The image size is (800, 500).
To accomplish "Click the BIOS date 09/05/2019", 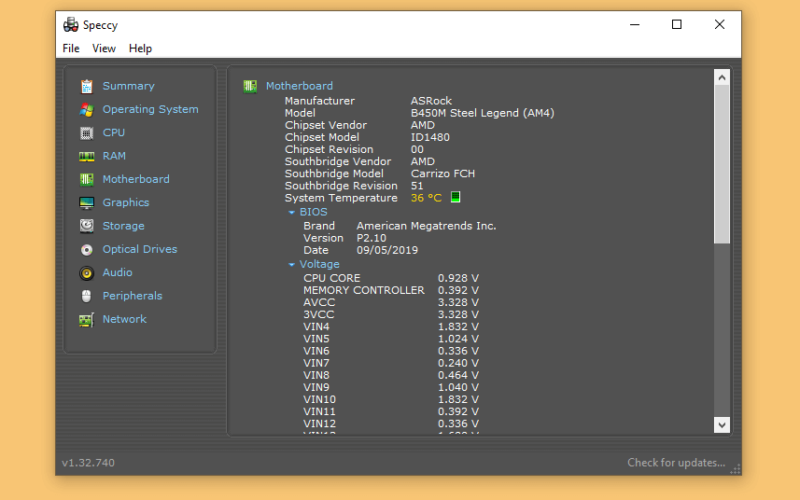I will click(x=387, y=251).
